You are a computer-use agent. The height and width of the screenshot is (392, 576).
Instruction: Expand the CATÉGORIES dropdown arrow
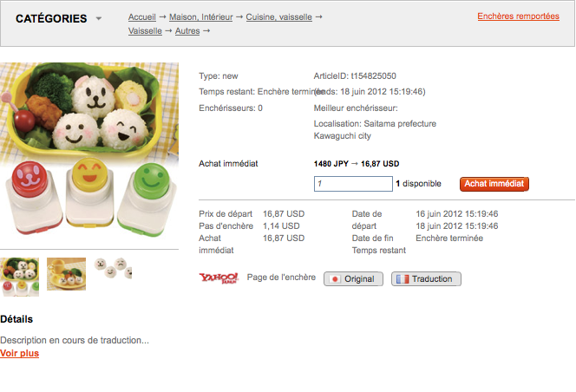[98, 18]
